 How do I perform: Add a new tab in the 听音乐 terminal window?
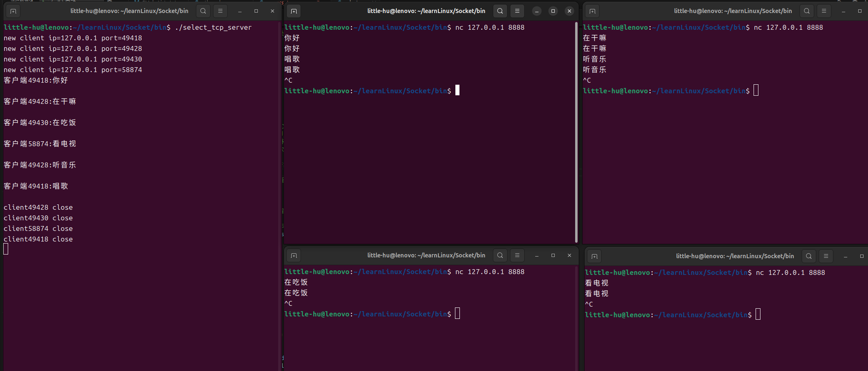pos(592,11)
